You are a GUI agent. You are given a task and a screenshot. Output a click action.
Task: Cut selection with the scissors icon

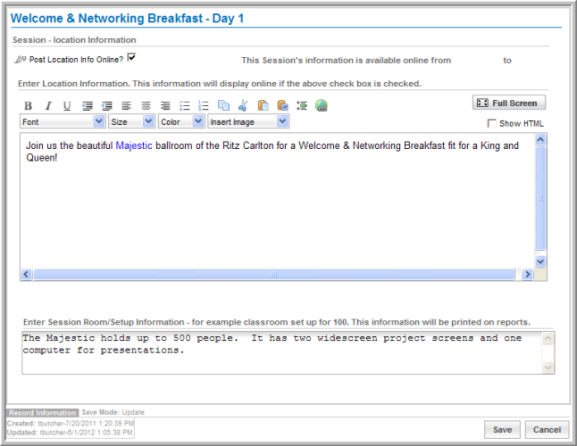(x=243, y=106)
